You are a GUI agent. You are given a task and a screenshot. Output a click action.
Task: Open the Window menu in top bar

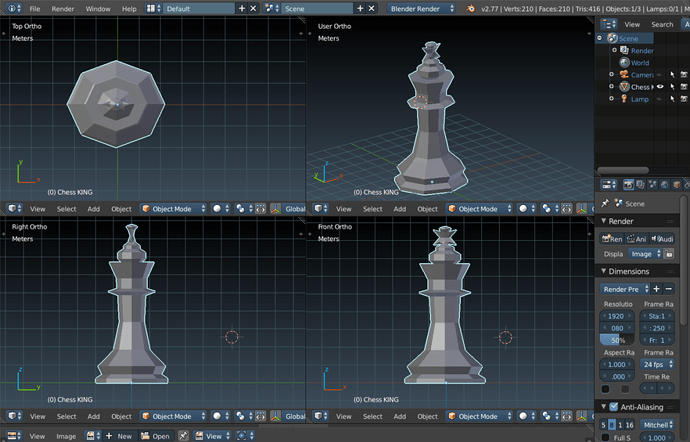(x=98, y=8)
